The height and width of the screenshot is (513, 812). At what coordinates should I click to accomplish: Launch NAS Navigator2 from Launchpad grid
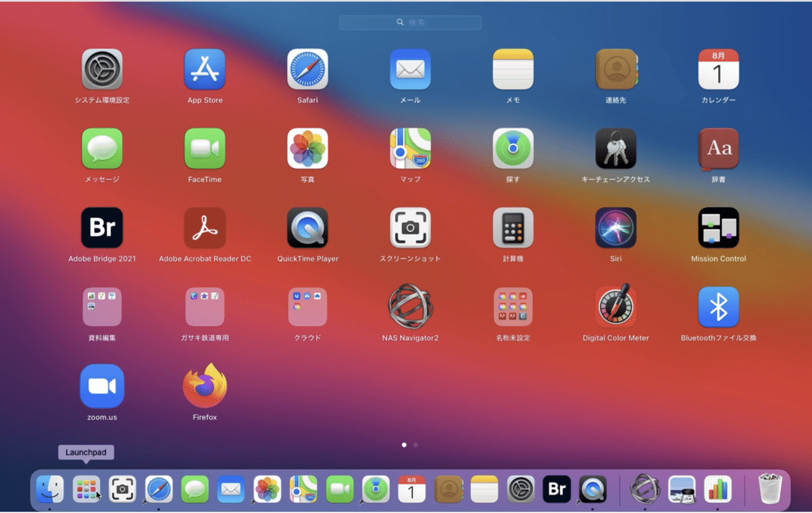click(x=410, y=307)
